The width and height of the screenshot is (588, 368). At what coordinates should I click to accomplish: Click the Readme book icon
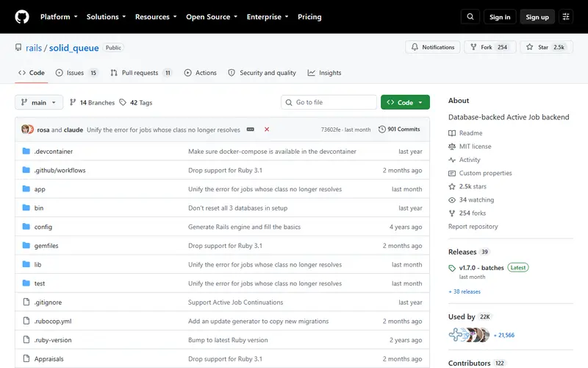tap(452, 133)
